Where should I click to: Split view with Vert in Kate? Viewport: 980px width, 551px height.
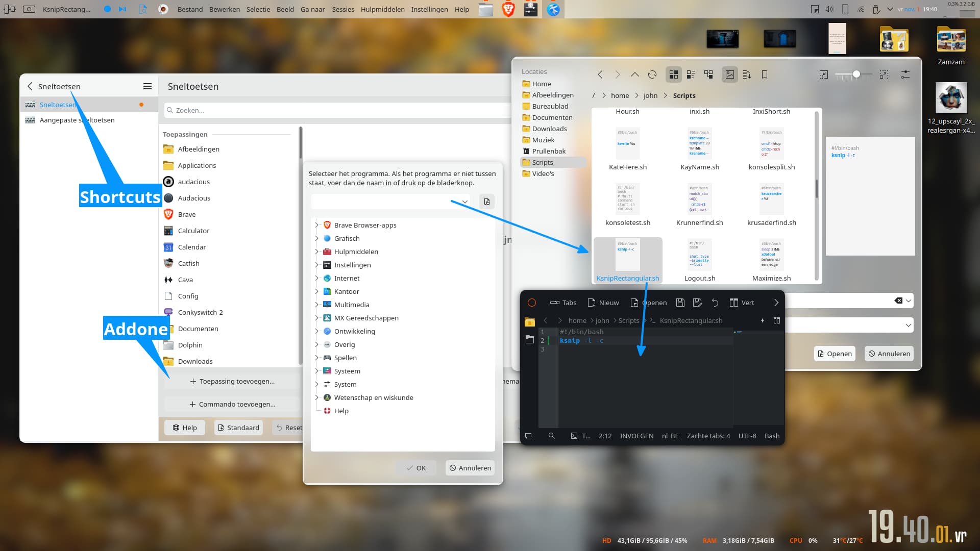pyautogui.click(x=742, y=303)
